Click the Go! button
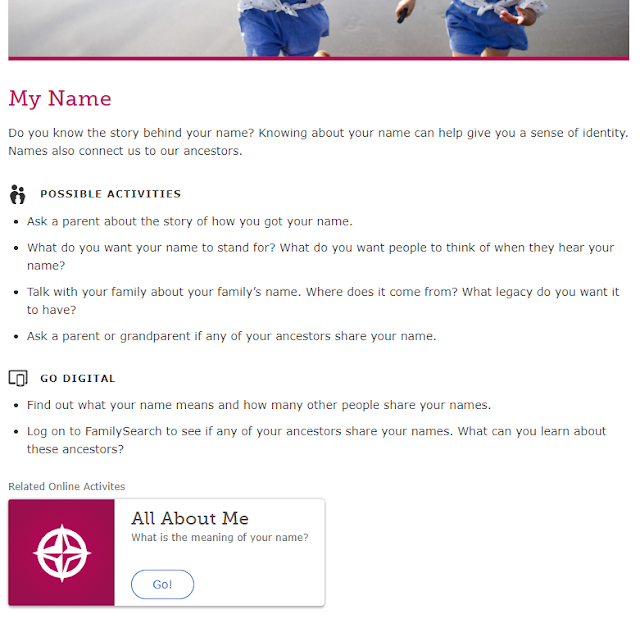This screenshot has height=623, width=640. 162,584
